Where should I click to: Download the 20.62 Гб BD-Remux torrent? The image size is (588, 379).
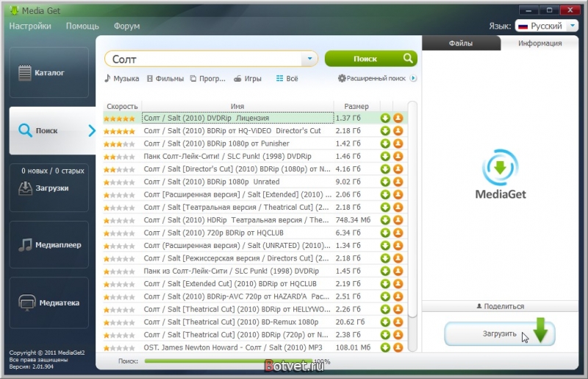point(385,322)
